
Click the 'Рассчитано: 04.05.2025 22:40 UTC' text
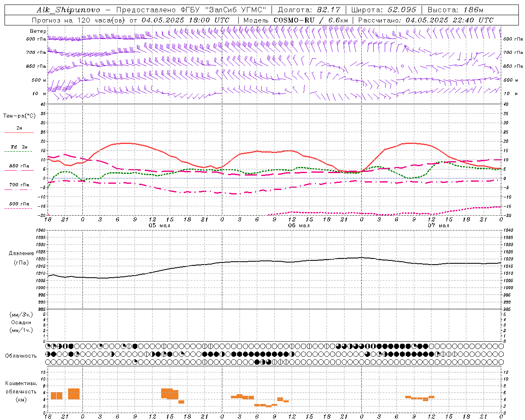(426, 20)
